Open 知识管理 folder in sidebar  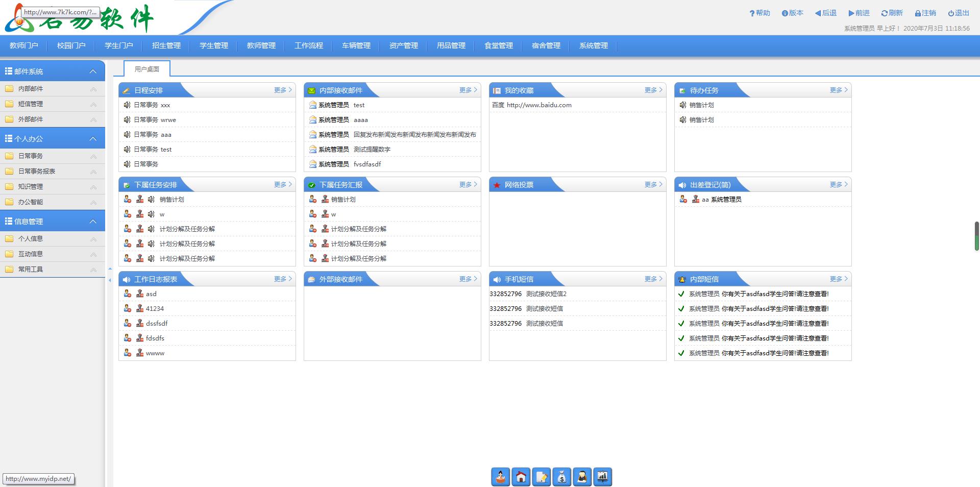click(x=31, y=187)
